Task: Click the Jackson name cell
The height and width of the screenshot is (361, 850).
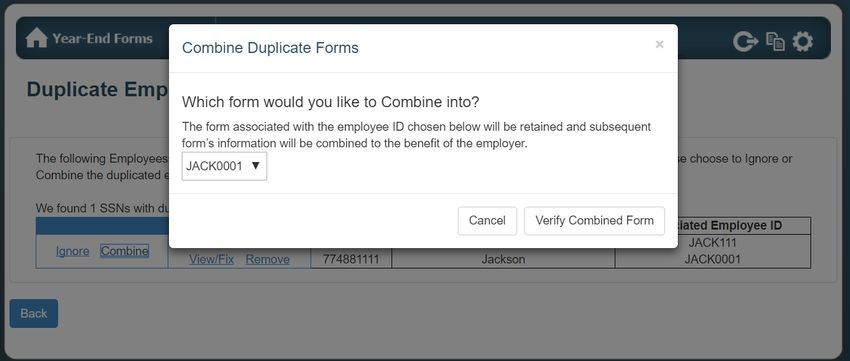Action: pyautogui.click(x=503, y=259)
